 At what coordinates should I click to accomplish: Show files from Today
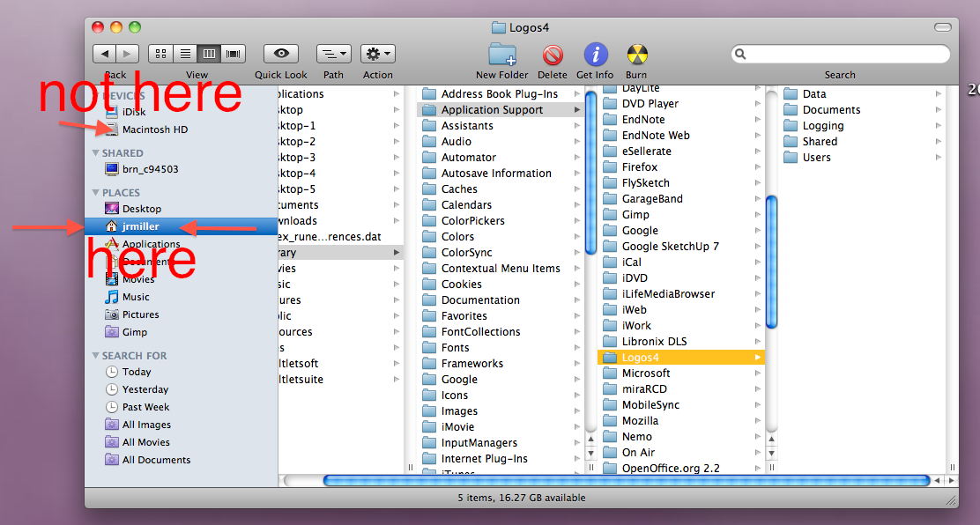coord(137,372)
